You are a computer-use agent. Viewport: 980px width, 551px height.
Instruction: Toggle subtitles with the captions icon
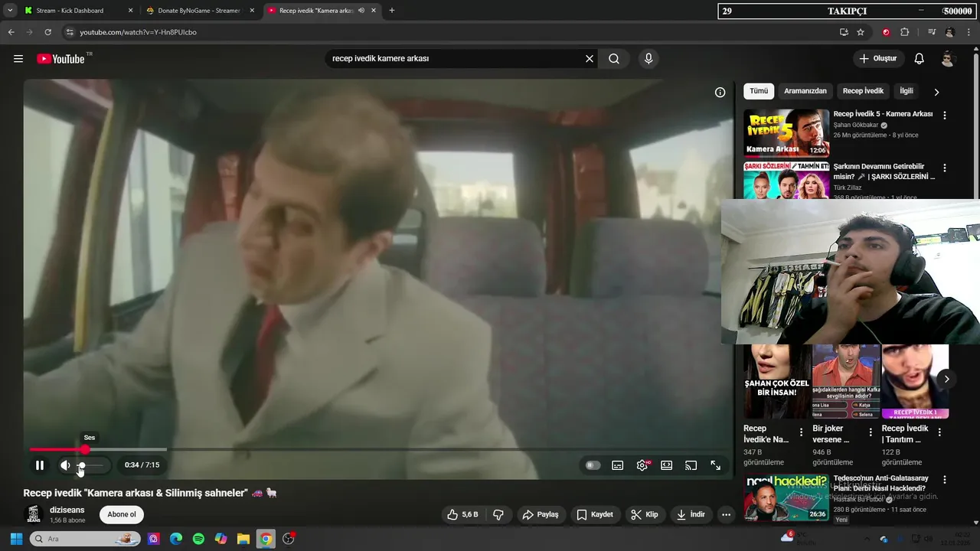click(617, 465)
